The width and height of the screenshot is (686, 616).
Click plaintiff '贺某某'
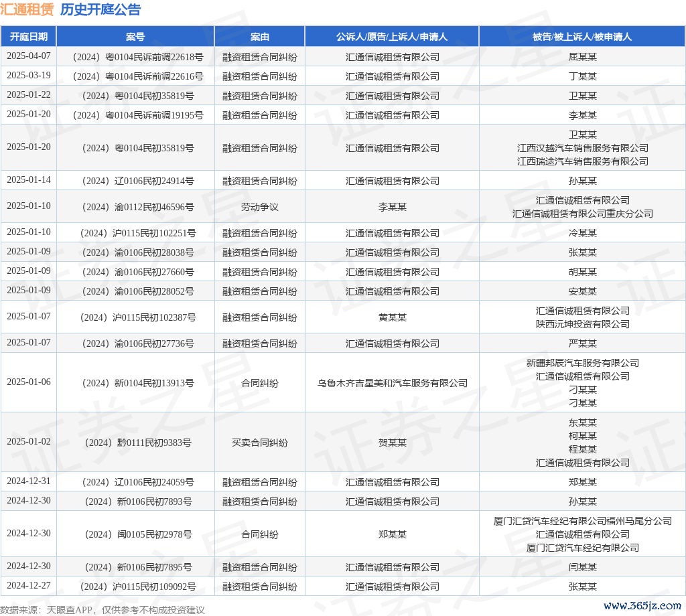(x=393, y=443)
